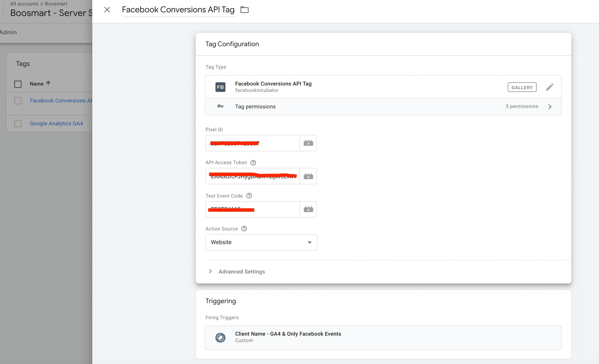Viewport: 599px width, 364px height.
Task: Check the Facebook Conversions tag checkbox
Action: click(18, 101)
